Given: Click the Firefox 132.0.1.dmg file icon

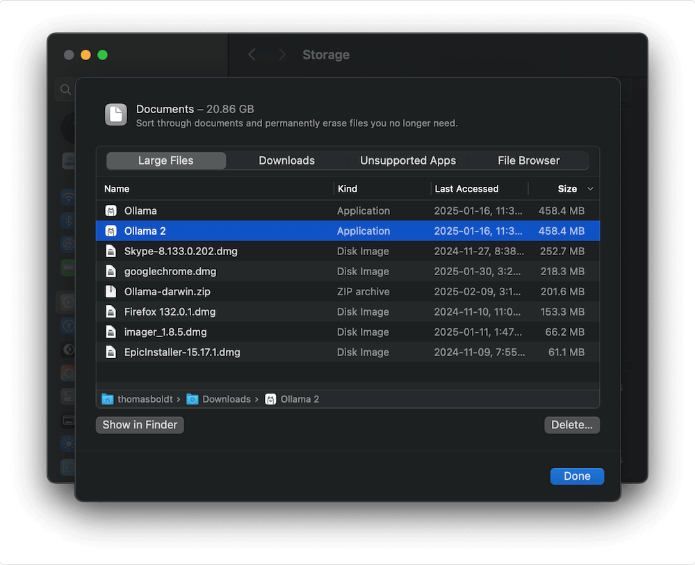Looking at the screenshot, I should (x=111, y=312).
